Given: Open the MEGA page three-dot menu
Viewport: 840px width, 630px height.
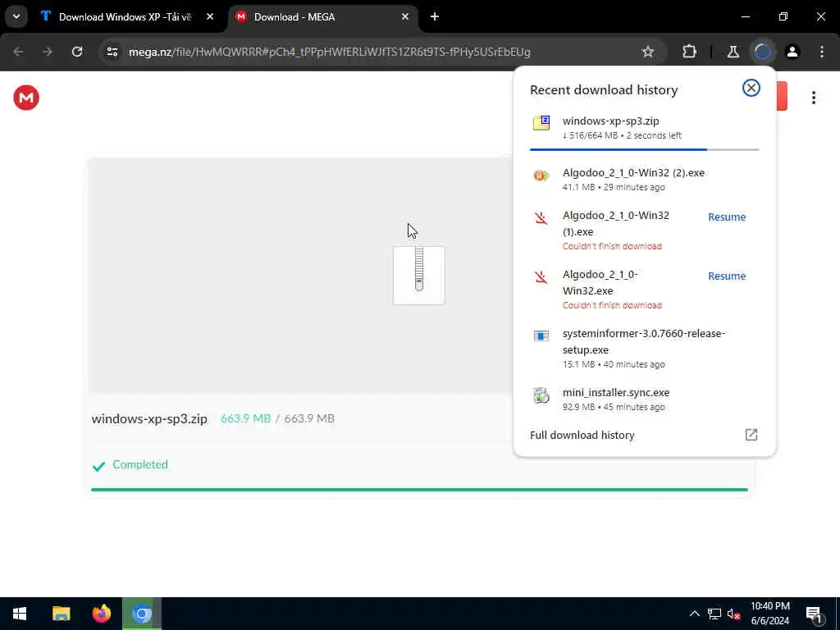Looking at the screenshot, I should pyautogui.click(x=813, y=98).
